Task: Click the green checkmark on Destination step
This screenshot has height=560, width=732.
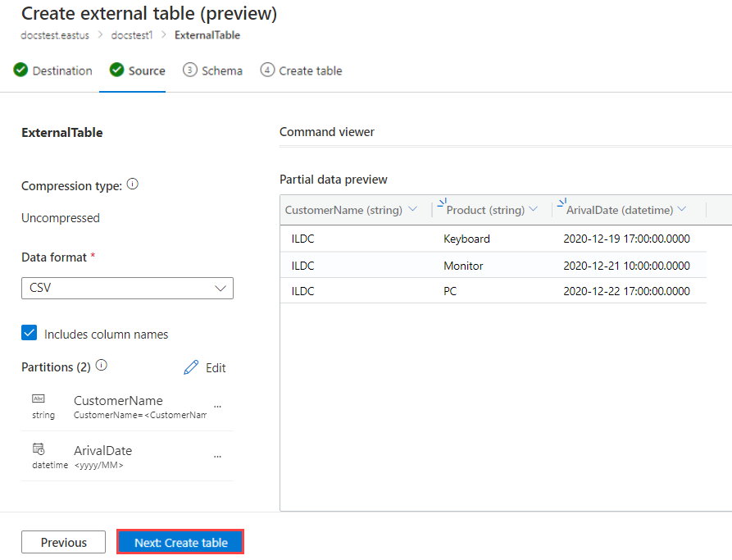Action: (x=20, y=71)
